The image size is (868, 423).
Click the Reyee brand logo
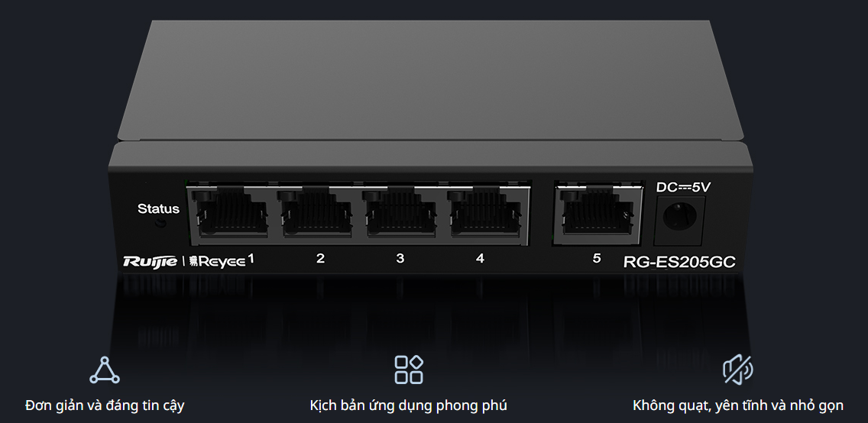coord(218,261)
